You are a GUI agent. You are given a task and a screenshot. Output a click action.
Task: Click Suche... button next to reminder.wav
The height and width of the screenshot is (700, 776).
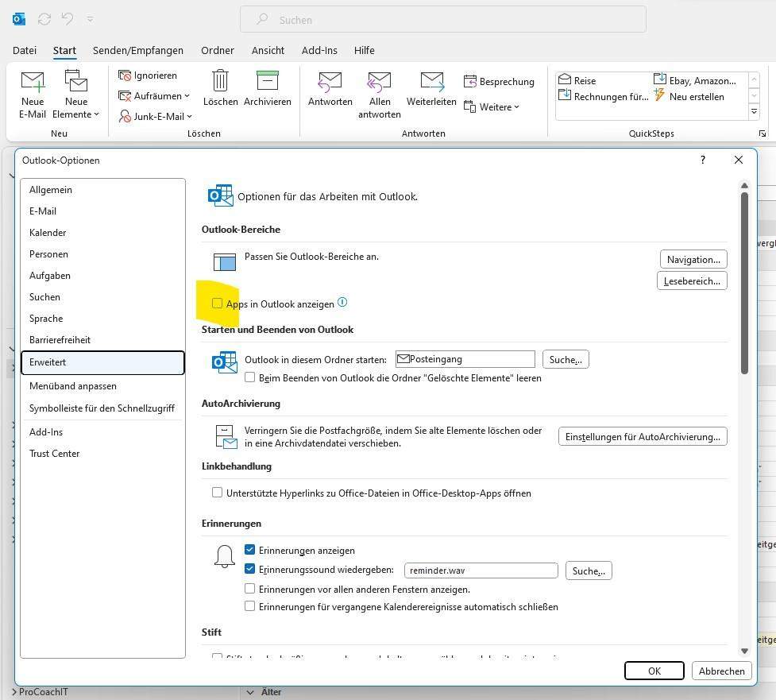(x=589, y=570)
